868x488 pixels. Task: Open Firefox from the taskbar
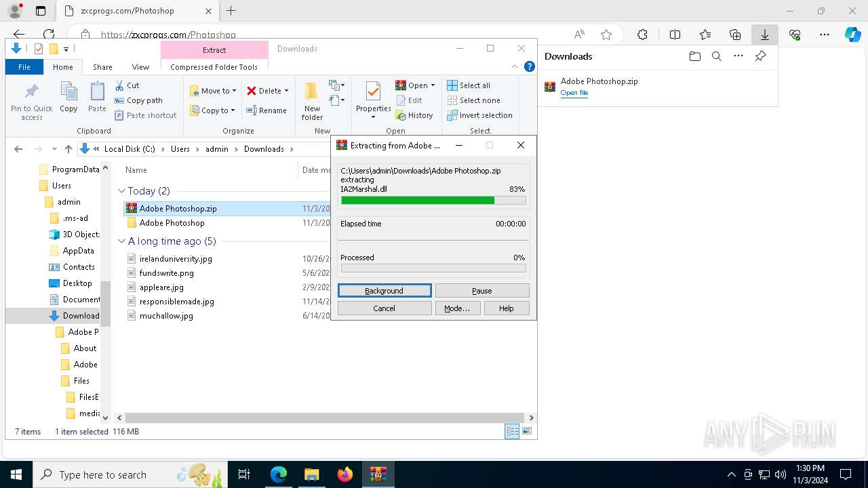click(x=344, y=474)
